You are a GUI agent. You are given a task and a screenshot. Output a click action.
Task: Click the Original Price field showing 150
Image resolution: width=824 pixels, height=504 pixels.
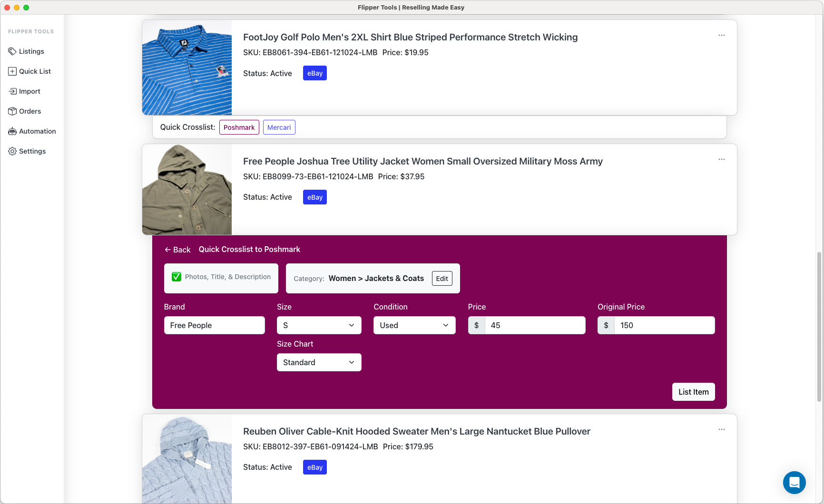(665, 325)
